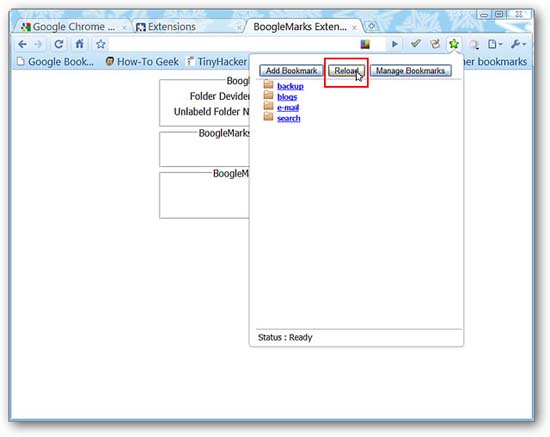Viewport: 550px width, 437px height.
Task: Click the Add Bookmark button
Action: pyautogui.click(x=291, y=71)
